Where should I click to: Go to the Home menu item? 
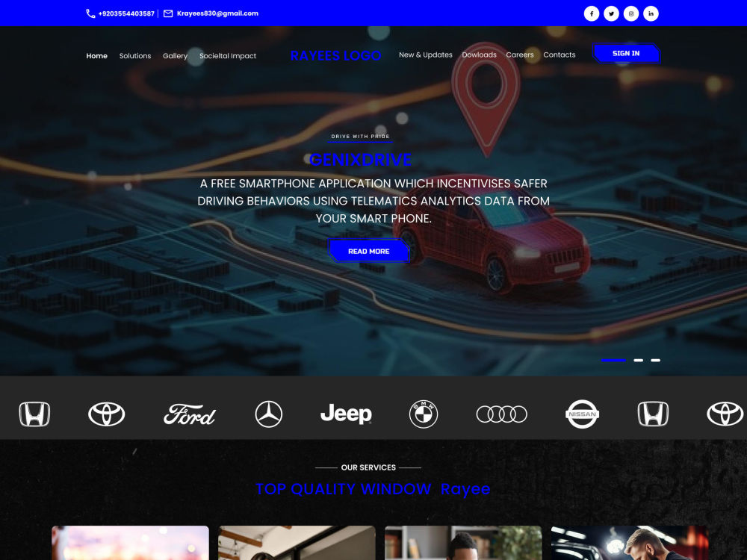point(96,56)
